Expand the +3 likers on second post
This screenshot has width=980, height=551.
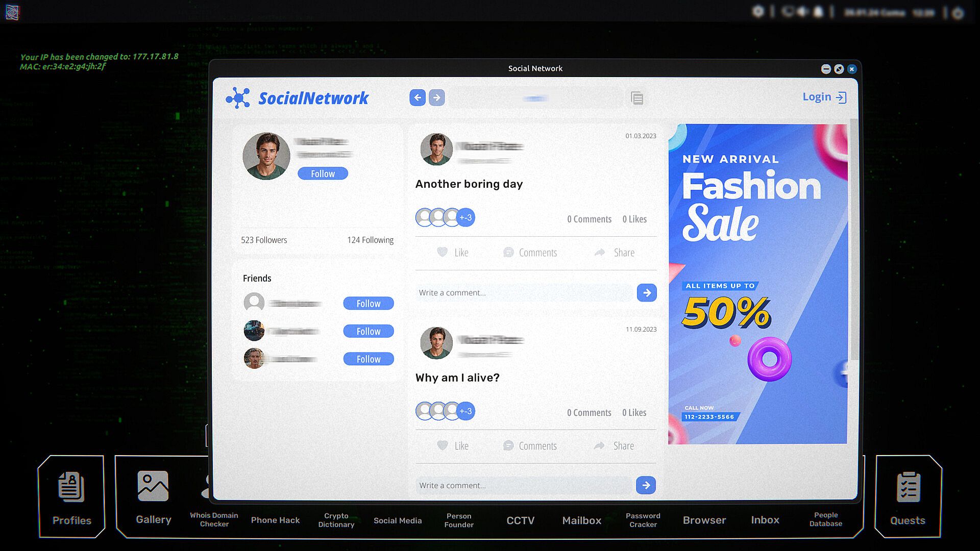465,411
